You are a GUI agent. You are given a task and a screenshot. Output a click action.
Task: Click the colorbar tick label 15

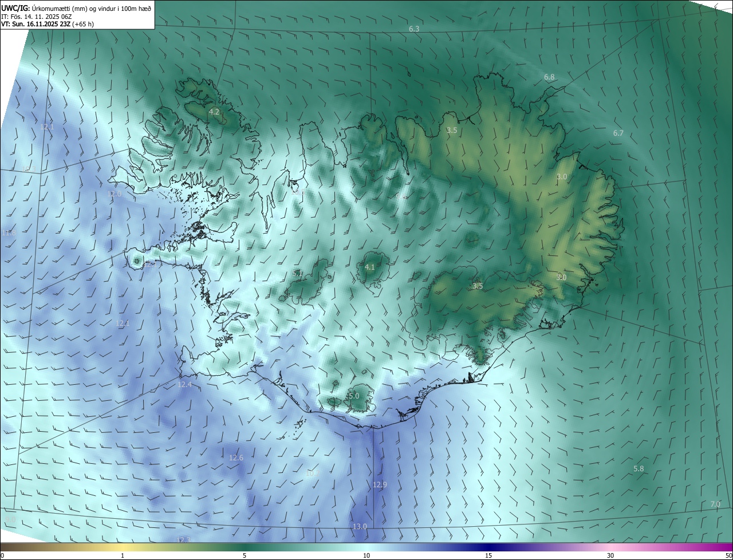(x=488, y=555)
